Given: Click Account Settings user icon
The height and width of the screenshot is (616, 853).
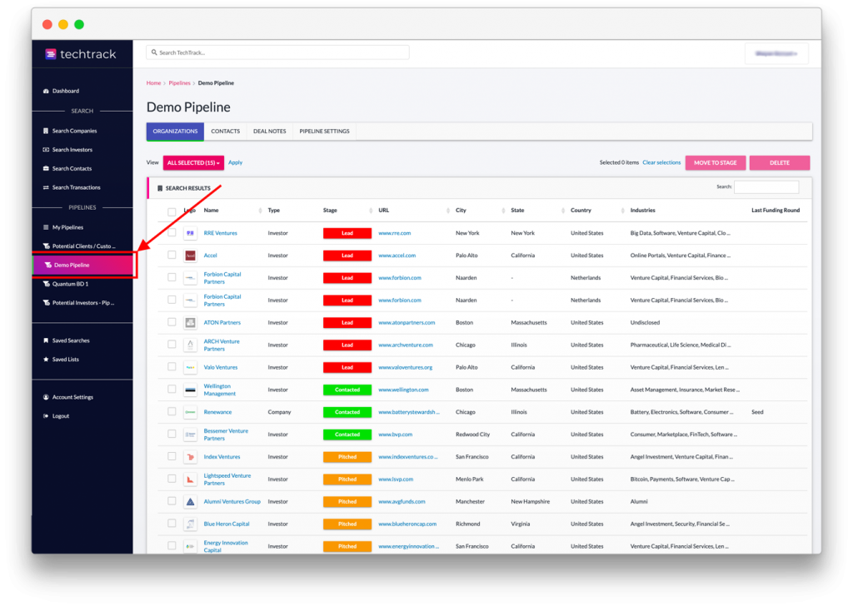Looking at the screenshot, I should pos(46,397).
